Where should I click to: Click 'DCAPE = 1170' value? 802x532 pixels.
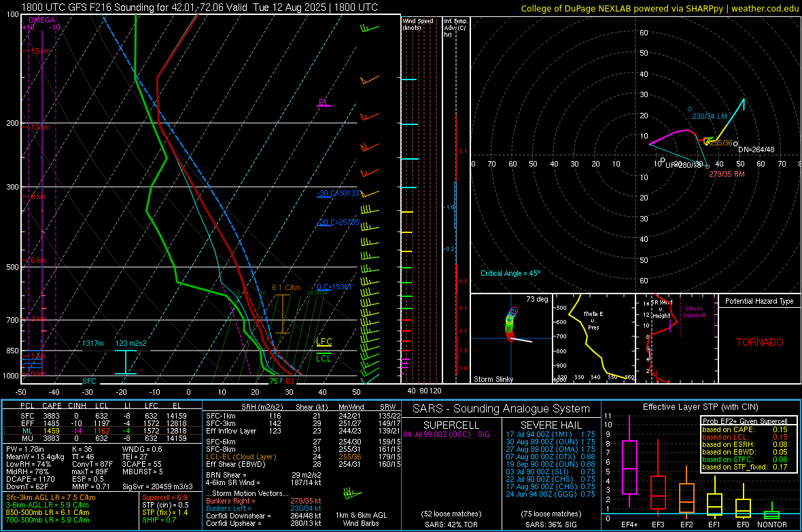click(x=31, y=479)
